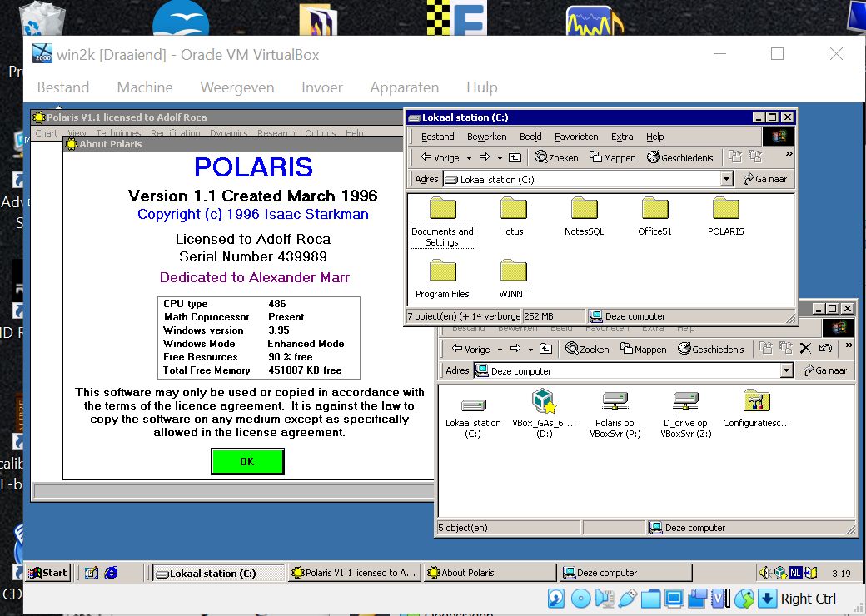Screen dimensions: 866x616
Task: Select the WINNT folder
Action: (513, 279)
